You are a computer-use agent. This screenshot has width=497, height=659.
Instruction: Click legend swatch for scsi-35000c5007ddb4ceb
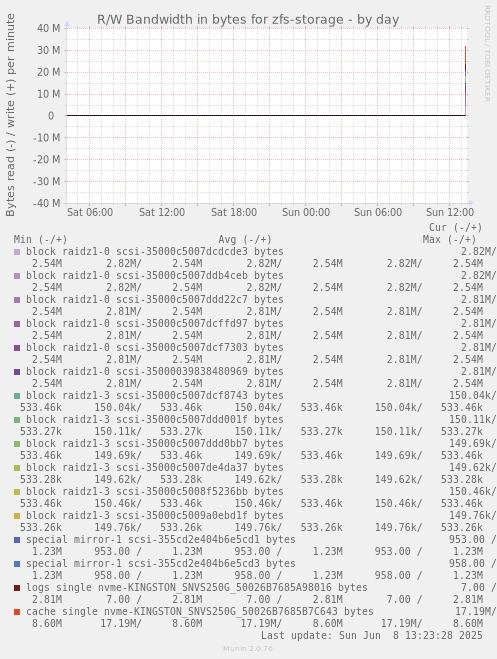pos(17,276)
